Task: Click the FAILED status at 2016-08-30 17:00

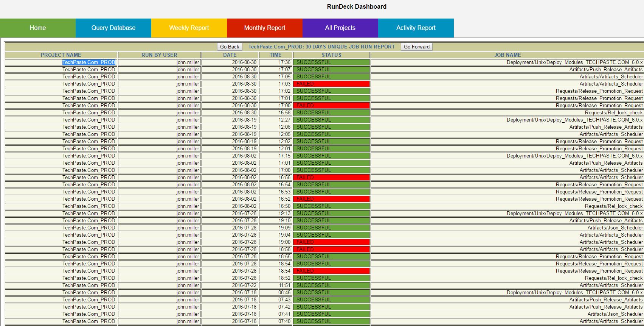Action: (x=331, y=106)
